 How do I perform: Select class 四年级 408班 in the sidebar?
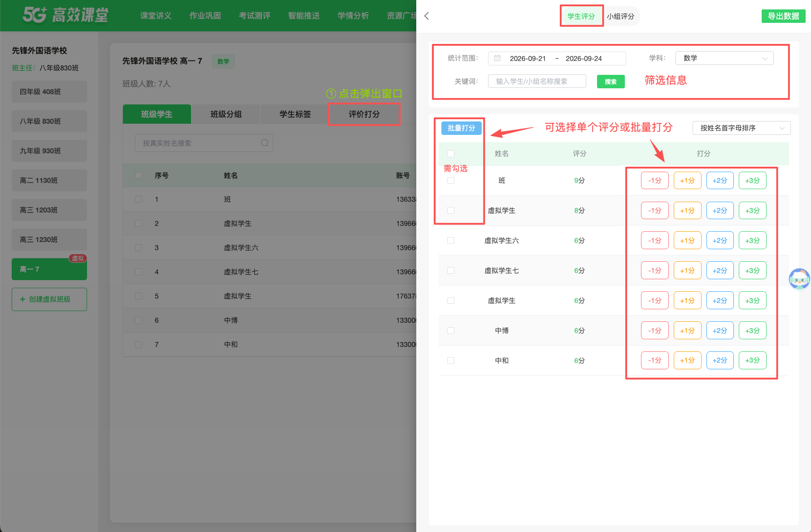[x=49, y=92]
